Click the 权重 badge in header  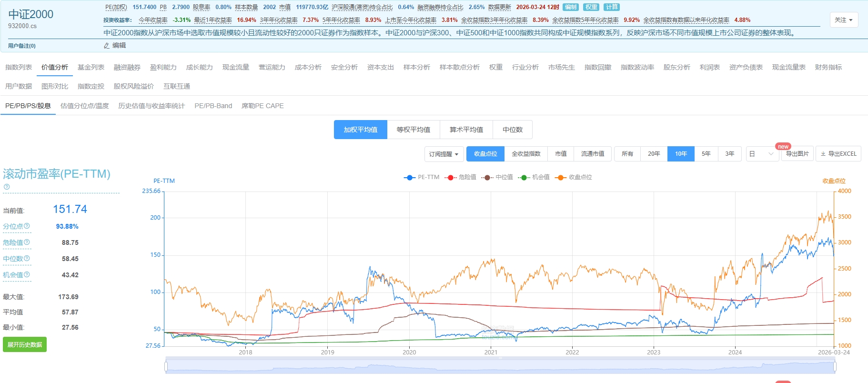[591, 7]
